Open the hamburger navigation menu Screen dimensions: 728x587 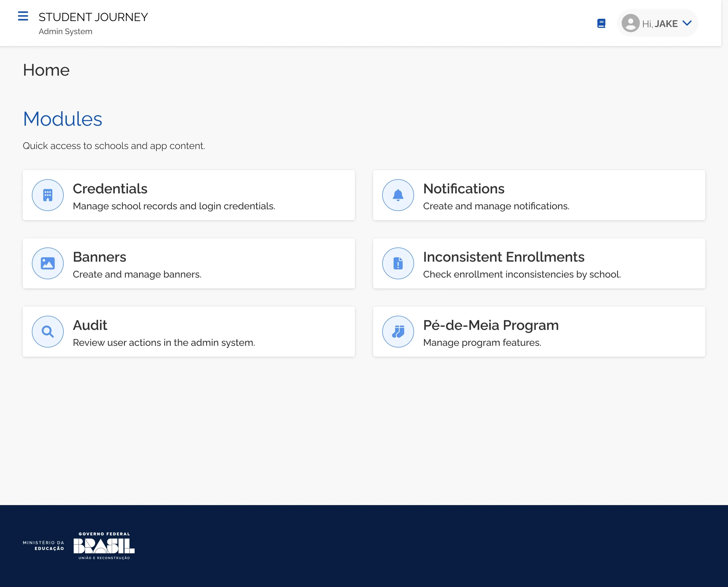coord(23,16)
